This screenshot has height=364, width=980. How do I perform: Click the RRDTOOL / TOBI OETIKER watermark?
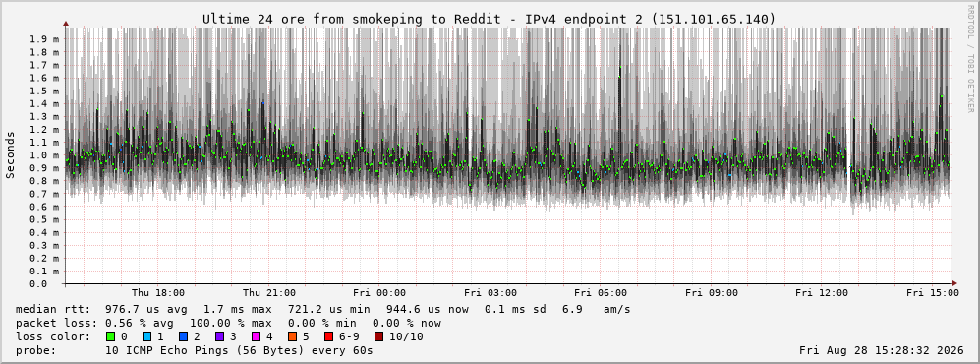pyautogui.click(x=970, y=58)
